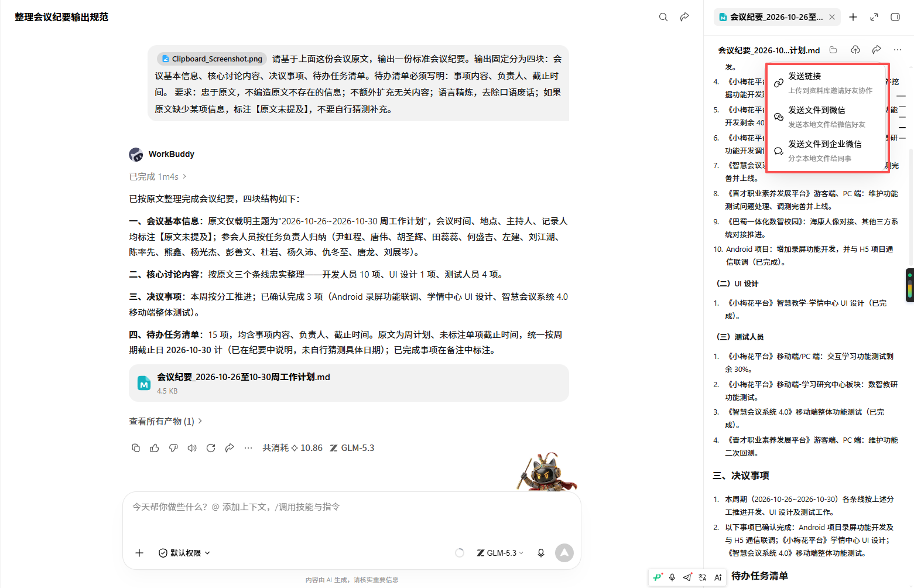Open the file's folder location icon
This screenshot has height=588, width=914.
[x=833, y=50]
